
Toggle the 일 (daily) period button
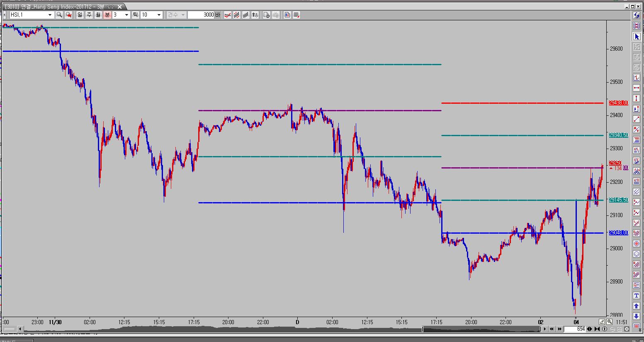pos(80,15)
